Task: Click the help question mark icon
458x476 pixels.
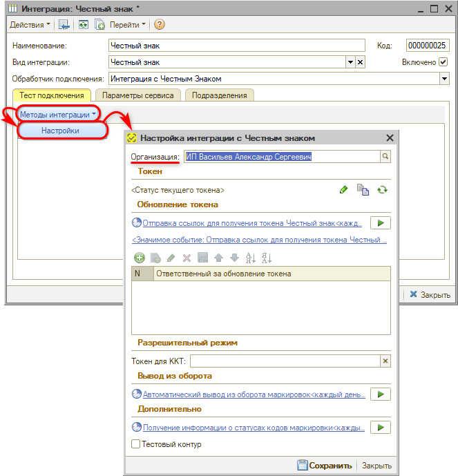Action: point(160,24)
